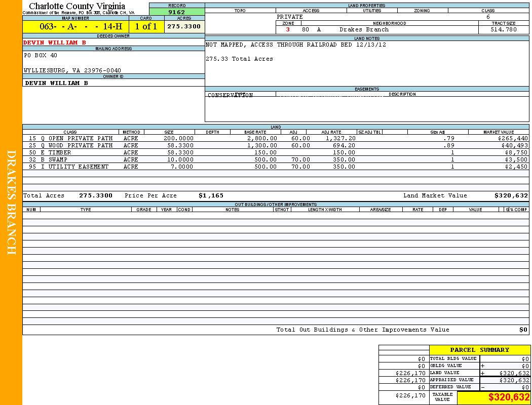532x405 pixels.
Task: Click the tract size value 514.780
Action: click(504, 30)
